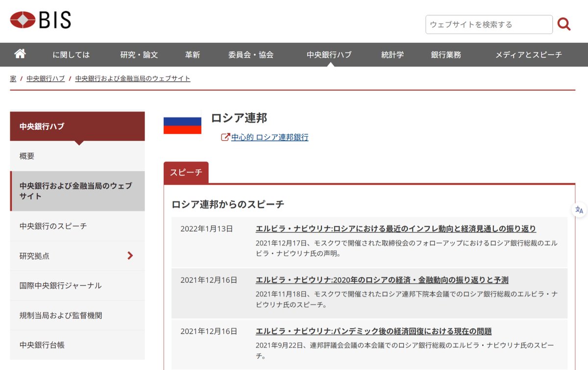Select 中央銀行ハブ sidebar header
The width and height of the screenshot is (588, 370).
pos(77,126)
